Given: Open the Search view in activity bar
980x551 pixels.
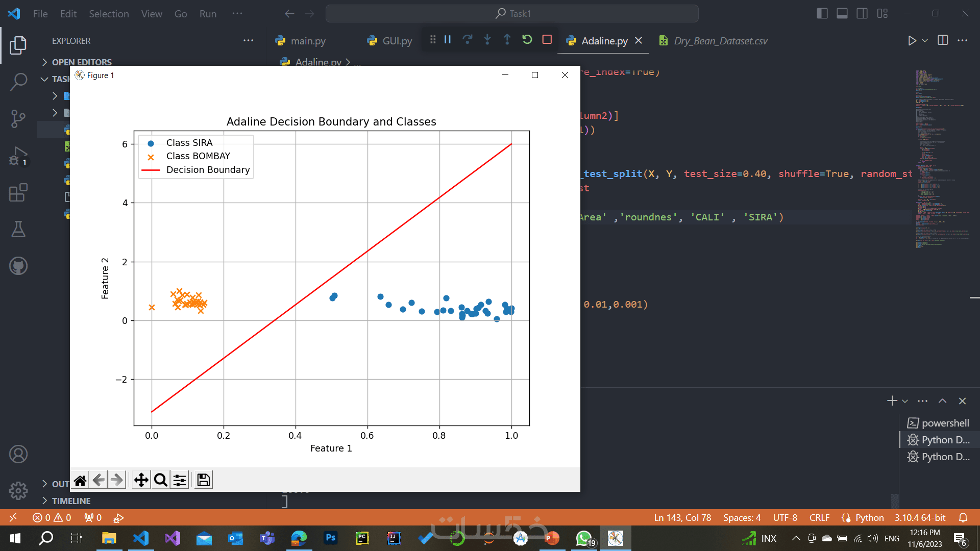Looking at the screenshot, I should 18,82.
